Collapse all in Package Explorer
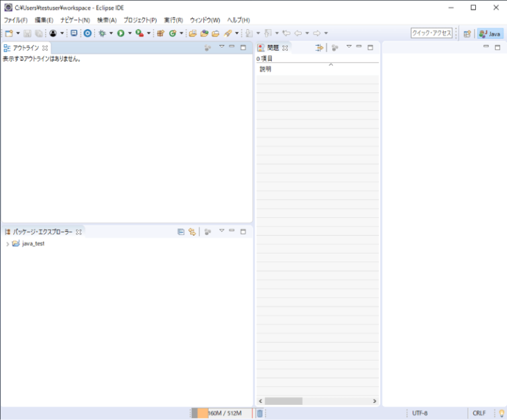 coord(181,232)
